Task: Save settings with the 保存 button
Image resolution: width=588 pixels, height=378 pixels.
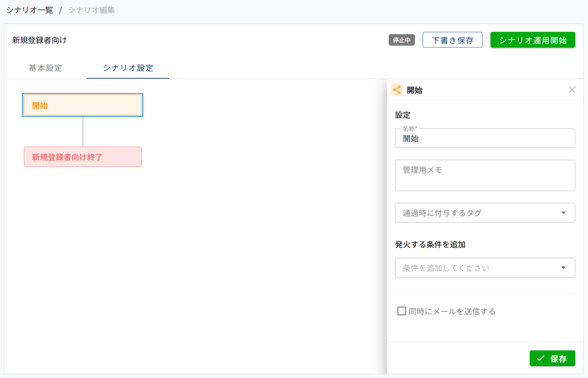Action: point(552,358)
